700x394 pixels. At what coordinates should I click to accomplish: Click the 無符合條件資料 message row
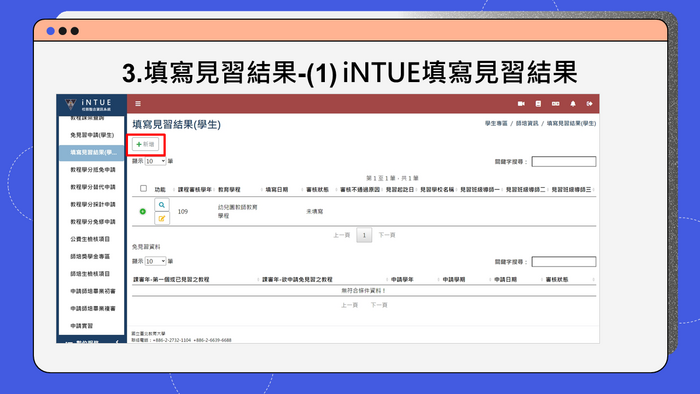click(364, 290)
